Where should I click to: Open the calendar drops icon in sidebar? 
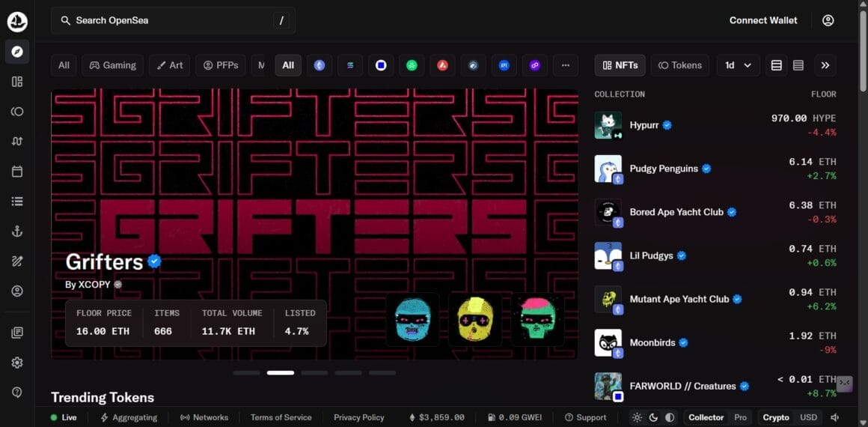(17, 172)
